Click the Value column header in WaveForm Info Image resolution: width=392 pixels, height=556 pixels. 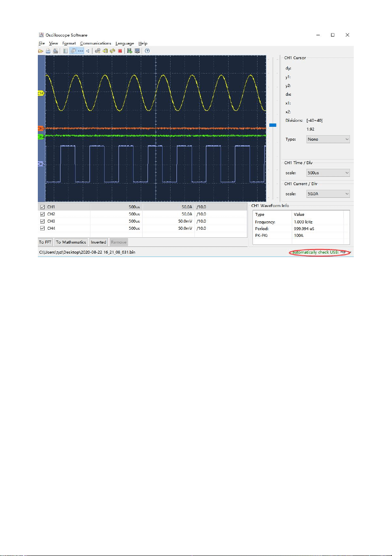pos(299,215)
